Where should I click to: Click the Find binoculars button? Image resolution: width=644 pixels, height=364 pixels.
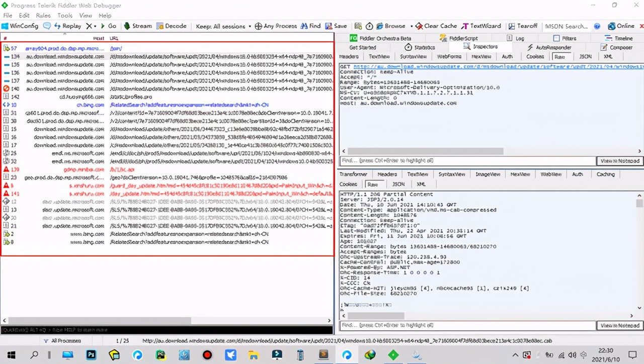pos(311,26)
